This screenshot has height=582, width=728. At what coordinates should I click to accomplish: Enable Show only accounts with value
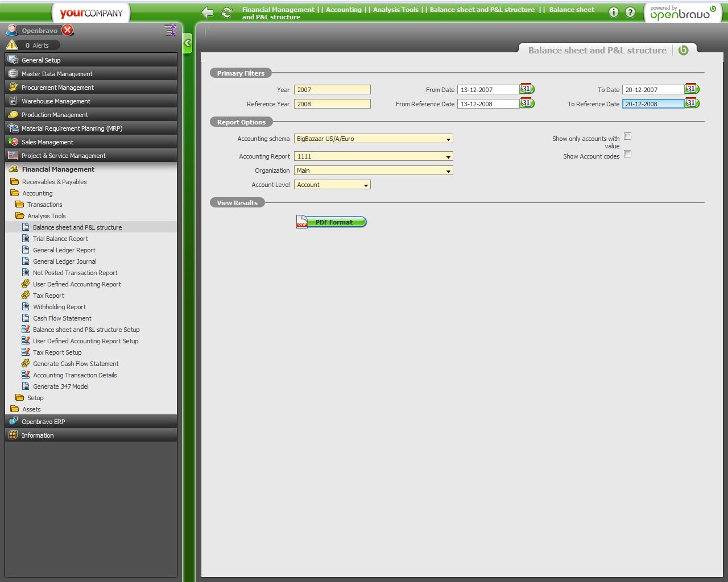[627, 136]
